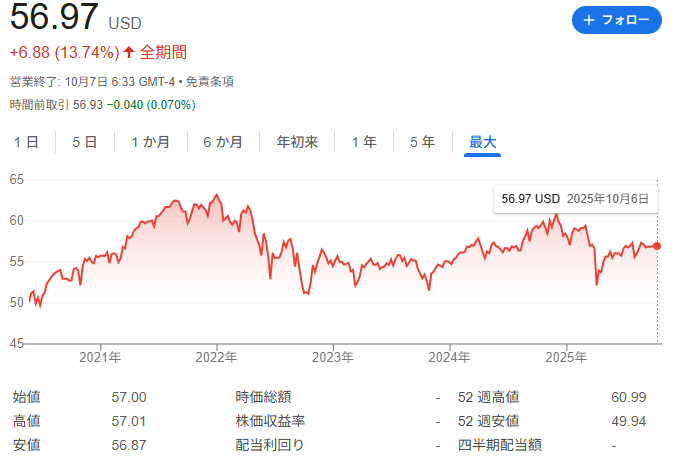Click the 52 週高値 value 60.99
The image size is (684, 462).
628,398
